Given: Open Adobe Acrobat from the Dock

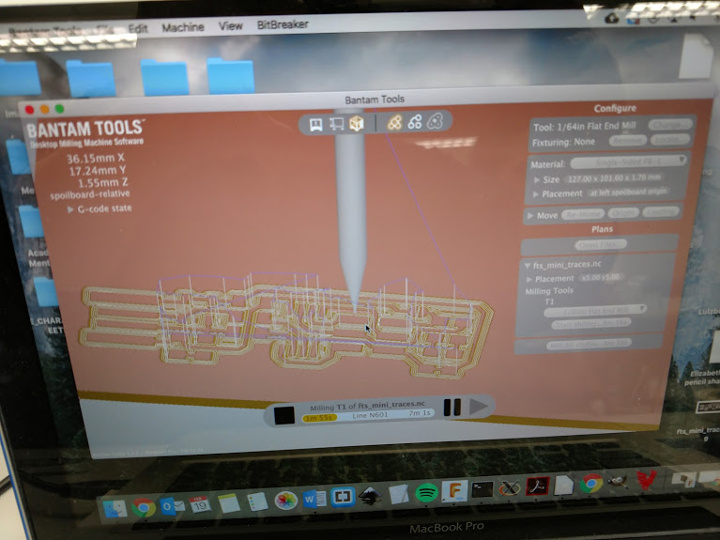Looking at the screenshot, I should (x=537, y=487).
